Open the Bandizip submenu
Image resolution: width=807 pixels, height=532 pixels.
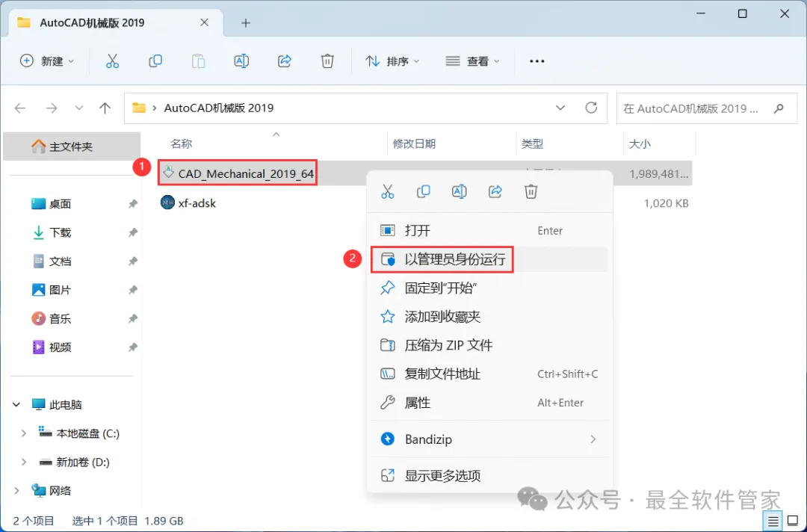pyautogui.click(x=489, y=439)
